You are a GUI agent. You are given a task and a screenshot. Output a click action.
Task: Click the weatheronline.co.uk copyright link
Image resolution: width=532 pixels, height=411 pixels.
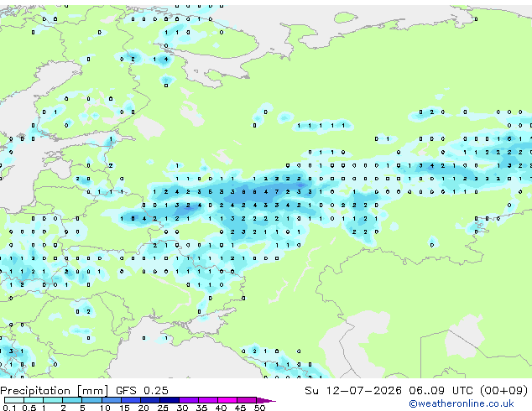click(x=462, y=403)
